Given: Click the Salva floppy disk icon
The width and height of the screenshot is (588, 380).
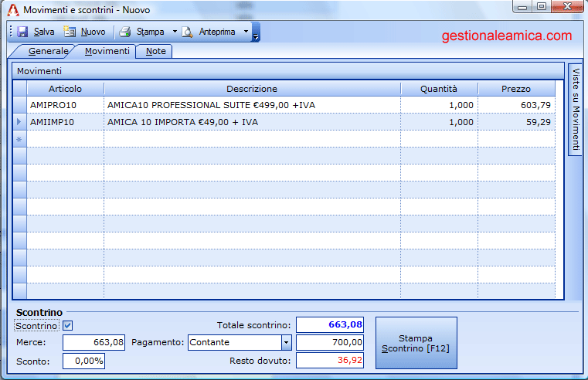Looking at the screenshot, I should pos(22,32).
